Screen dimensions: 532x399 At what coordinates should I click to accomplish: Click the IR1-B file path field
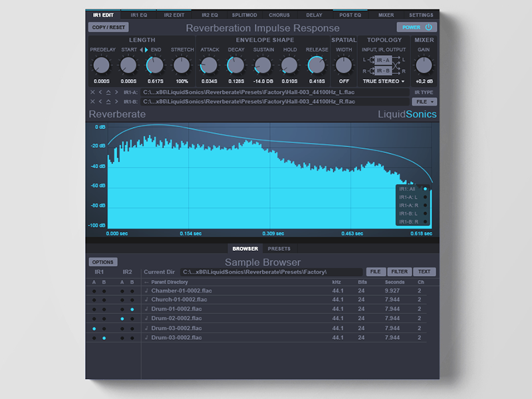[275, 102]
